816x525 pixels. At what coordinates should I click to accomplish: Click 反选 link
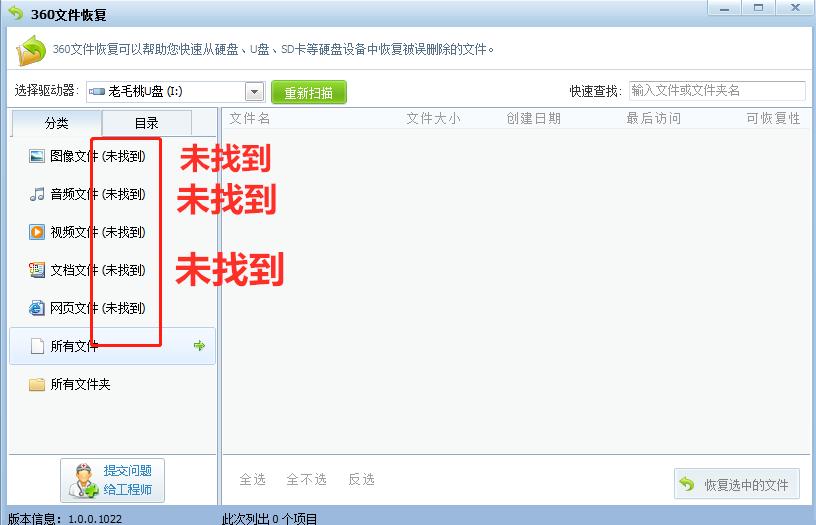click(x=361, y=479)
